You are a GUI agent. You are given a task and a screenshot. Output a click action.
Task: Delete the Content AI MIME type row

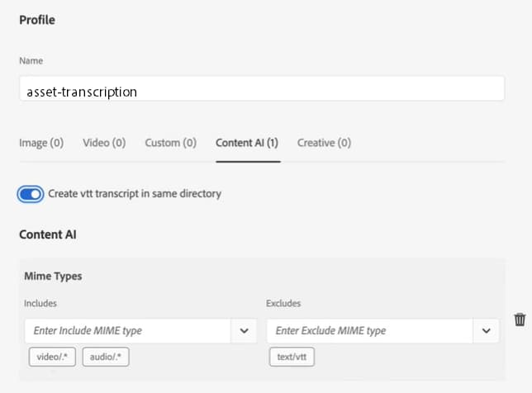click(x=520, y=320)
